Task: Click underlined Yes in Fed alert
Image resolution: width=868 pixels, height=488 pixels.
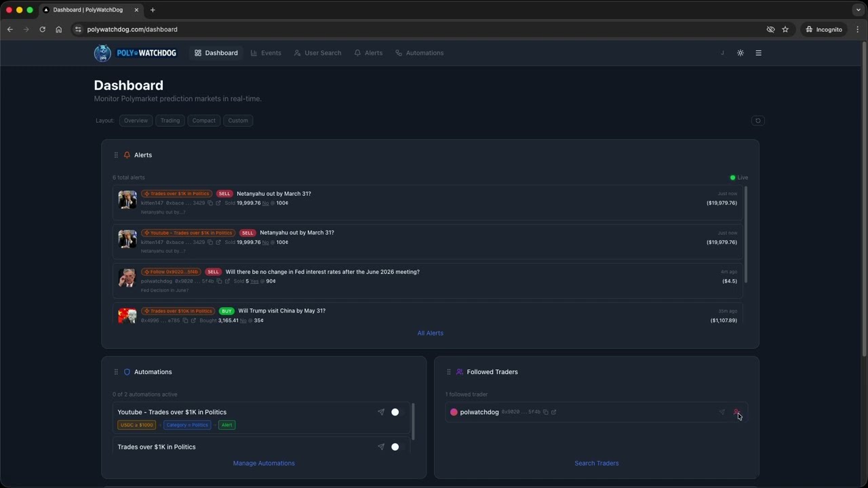Action: [x=254, y=281]
